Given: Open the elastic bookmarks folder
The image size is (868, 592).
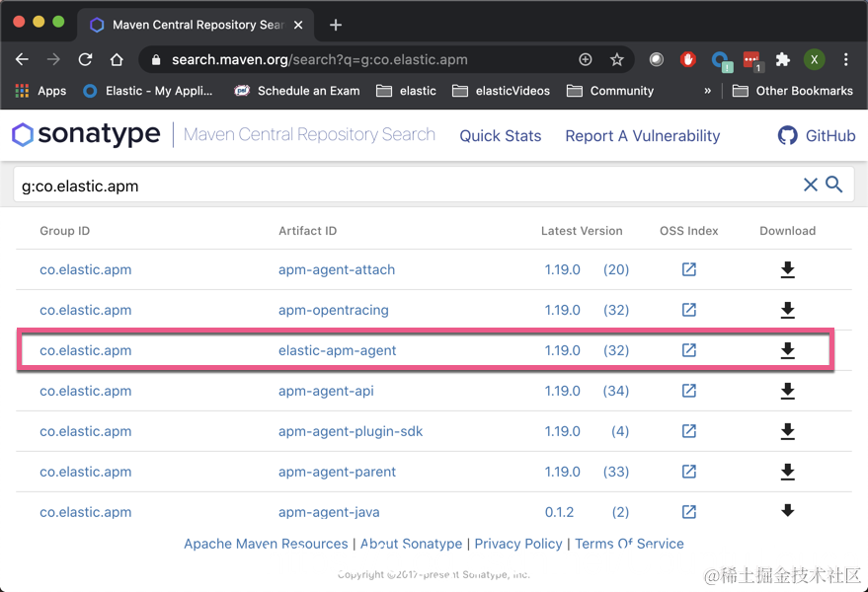Looking at the screenshot, I should coord(406,91).
